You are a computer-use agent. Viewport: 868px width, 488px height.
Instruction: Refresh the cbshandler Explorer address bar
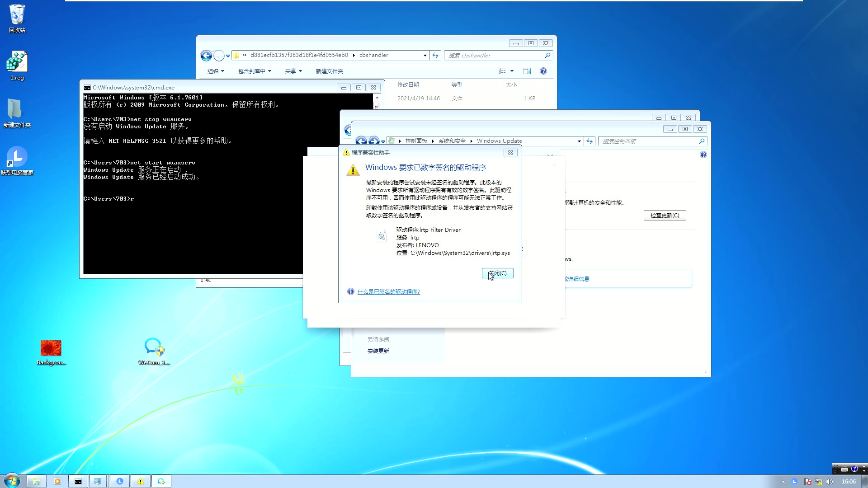435,55
